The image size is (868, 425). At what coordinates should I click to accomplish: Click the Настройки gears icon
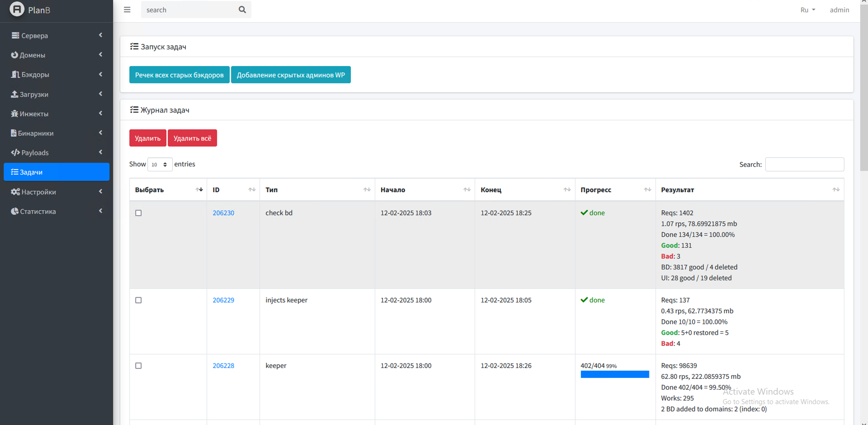tap(15, 192)
